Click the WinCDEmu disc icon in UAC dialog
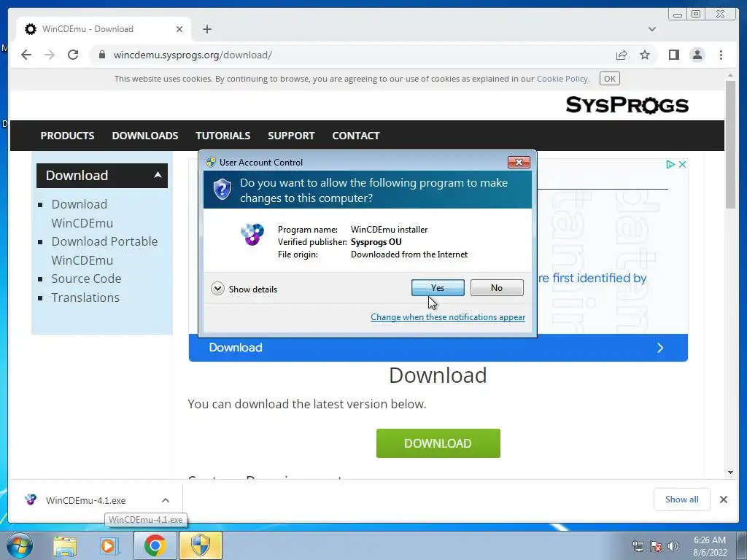Viewport: 747px width, 560px height. 252,234
